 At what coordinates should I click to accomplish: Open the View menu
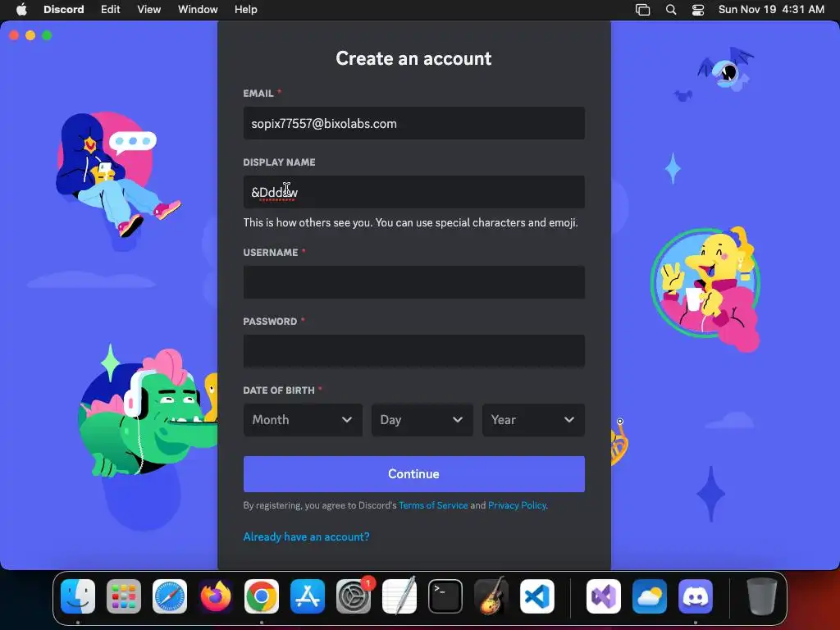(149, 9)
